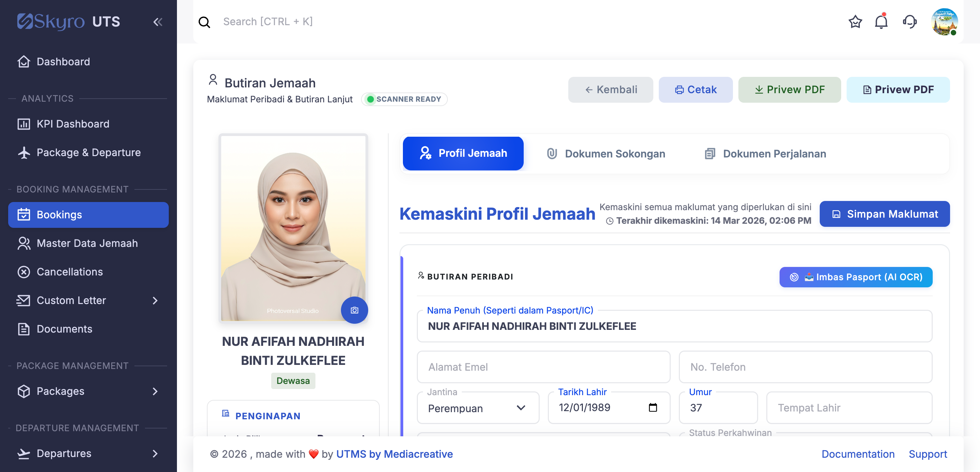Image resolution: width=980 pixels, height=472 pixels.
Task: Switch to Dokumen Sokongan tab
Action: 606,154
